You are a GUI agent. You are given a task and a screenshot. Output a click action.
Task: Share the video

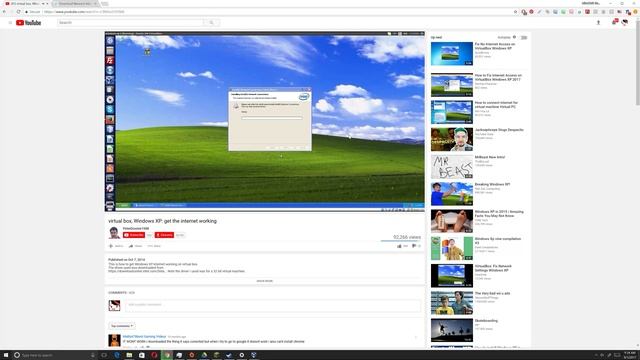pos(136,246)
